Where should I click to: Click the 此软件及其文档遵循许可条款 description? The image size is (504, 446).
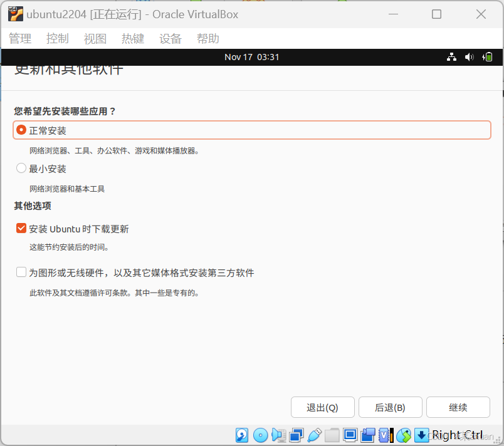click(x=114, y=293)
